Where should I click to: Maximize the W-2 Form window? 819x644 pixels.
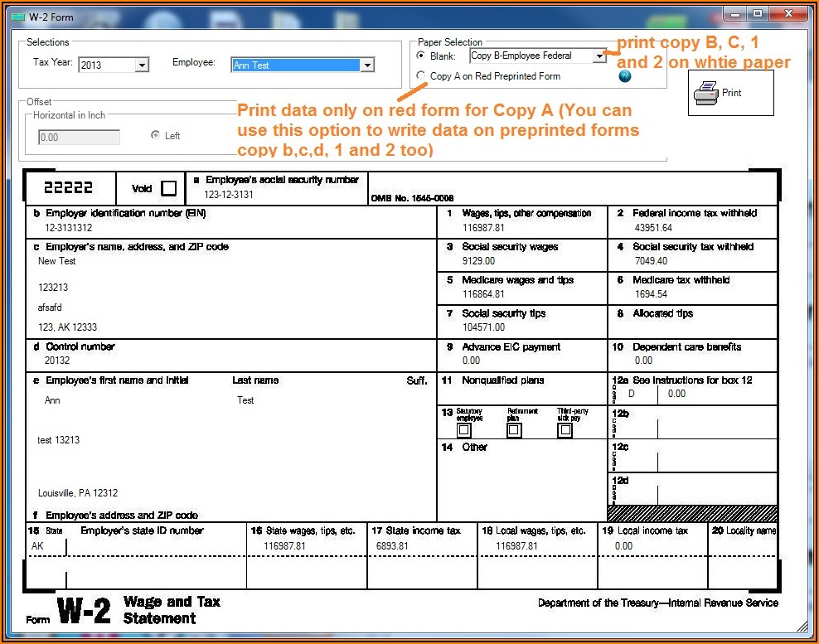tap(757, 14)
